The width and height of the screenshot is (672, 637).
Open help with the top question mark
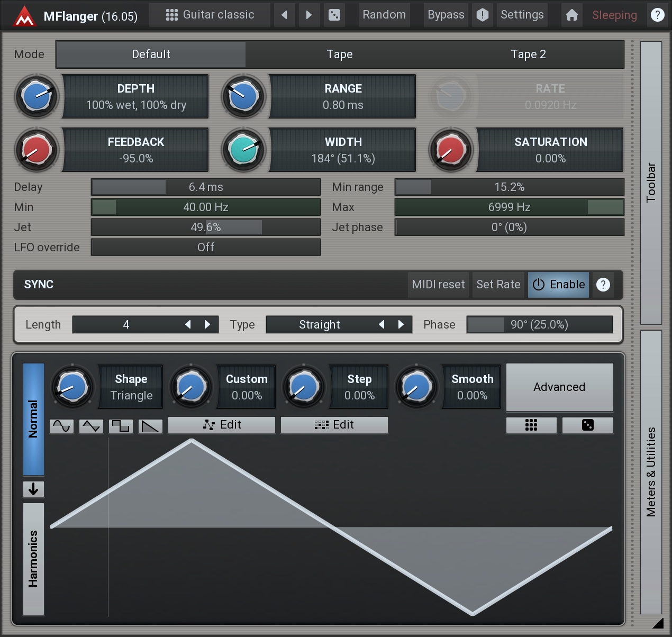pyautogui.click(x=657, y=15)
